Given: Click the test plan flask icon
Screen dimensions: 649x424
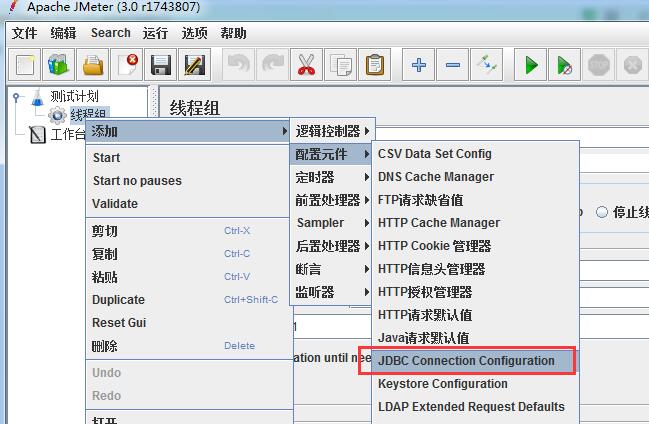Looking at the screenshot, I should 38,97.
